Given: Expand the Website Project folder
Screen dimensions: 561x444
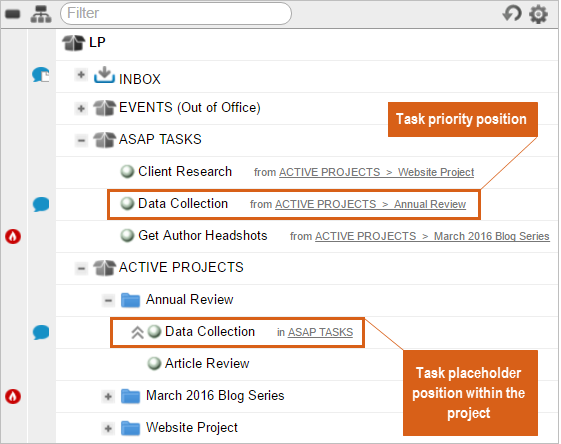Looking at the screenshot, I should pyautogui.click(x=108, y=428).
